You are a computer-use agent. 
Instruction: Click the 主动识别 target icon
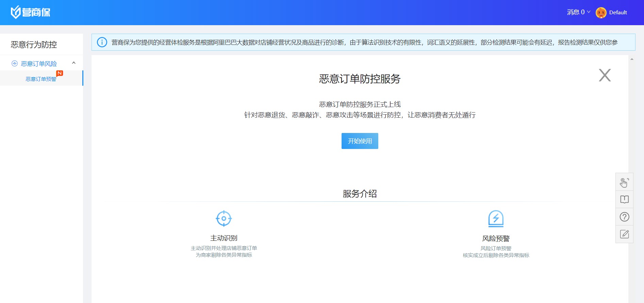coord(224,218)
